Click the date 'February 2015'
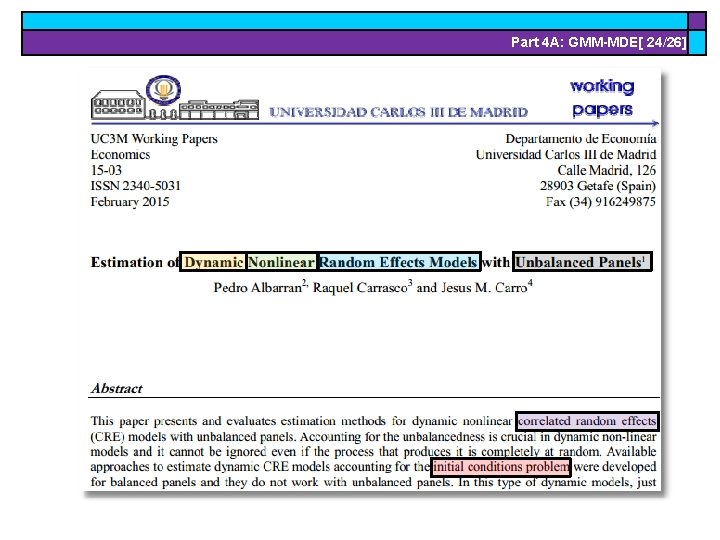Image resolution: width=720 pixels, height=540 pixels. point(130,202)
